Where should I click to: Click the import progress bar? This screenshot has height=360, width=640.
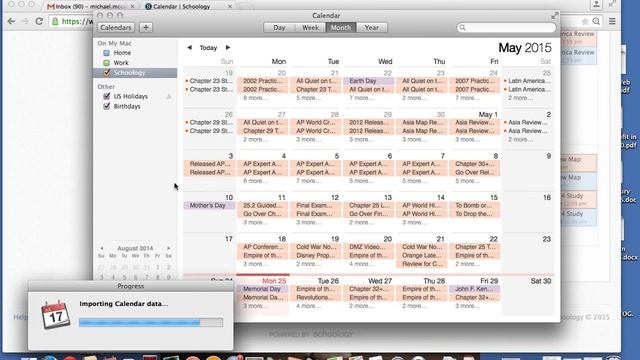[151, 322]
